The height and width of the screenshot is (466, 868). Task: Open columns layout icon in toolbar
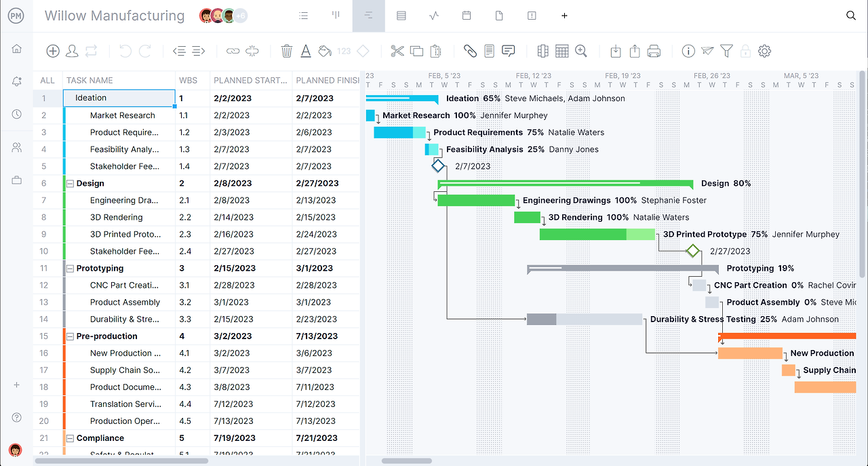point(542,51)
